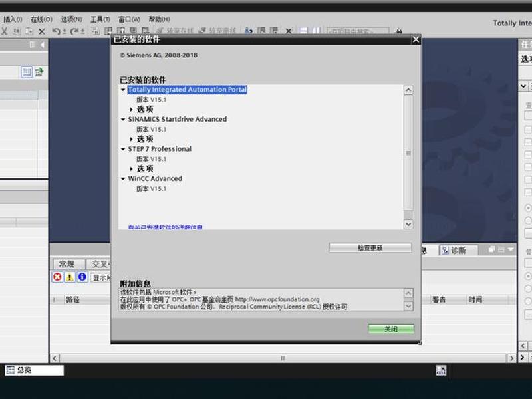Click the green arrow icon in left panel
The image size is (532, 399).
(39, 72)
